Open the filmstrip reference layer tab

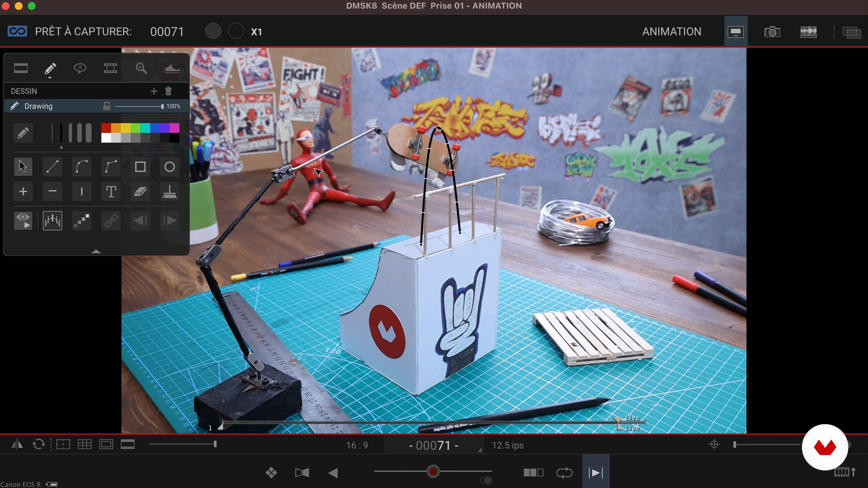click(110, 68)
